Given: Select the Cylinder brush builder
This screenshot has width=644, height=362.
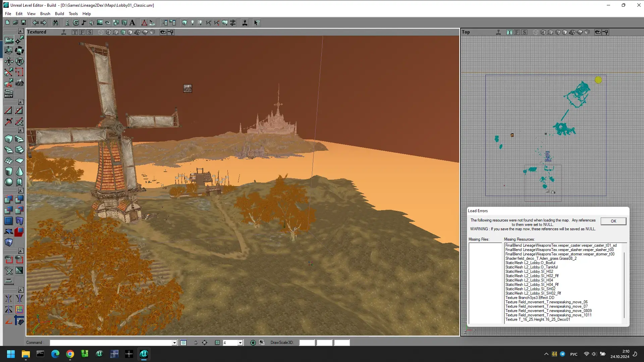Looking at the screenshot, I should pos(9,171).
